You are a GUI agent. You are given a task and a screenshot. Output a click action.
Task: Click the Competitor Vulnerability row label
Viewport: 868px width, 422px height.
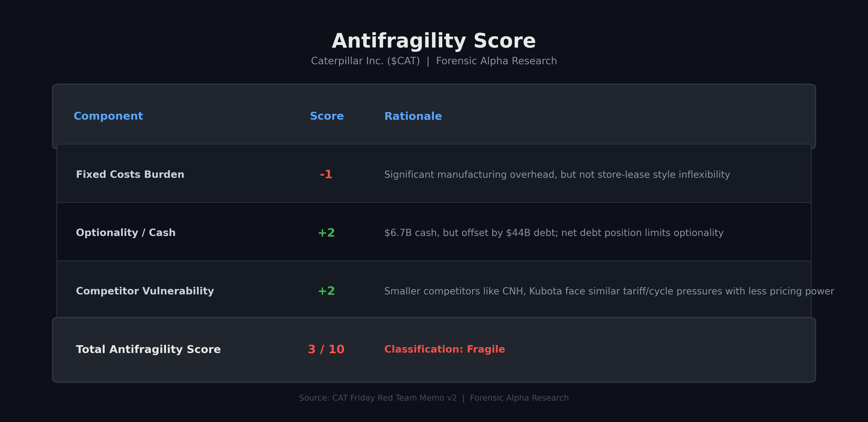coord(145,291)
